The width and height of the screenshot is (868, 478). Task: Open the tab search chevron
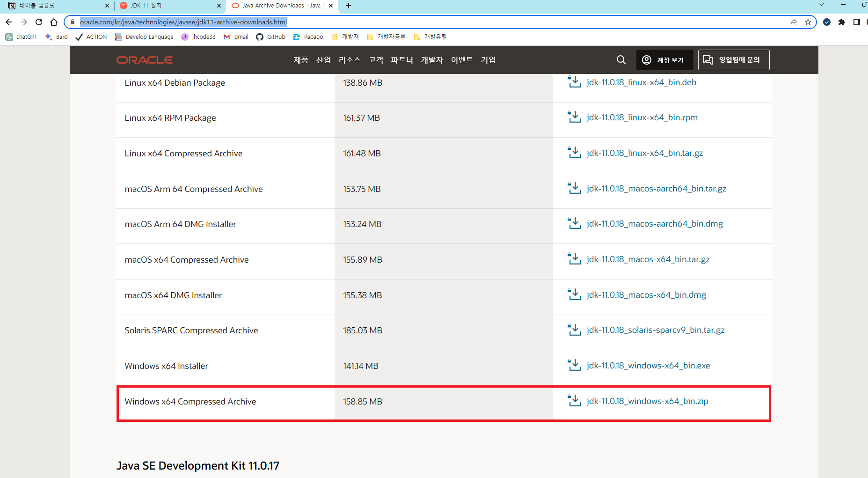pyautogui.click(x=821, y=5)
